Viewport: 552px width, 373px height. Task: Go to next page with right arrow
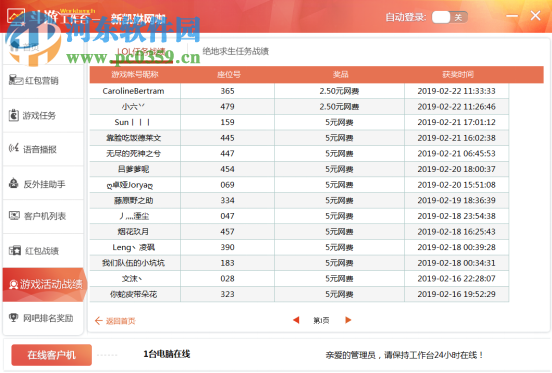click(348, 320)
